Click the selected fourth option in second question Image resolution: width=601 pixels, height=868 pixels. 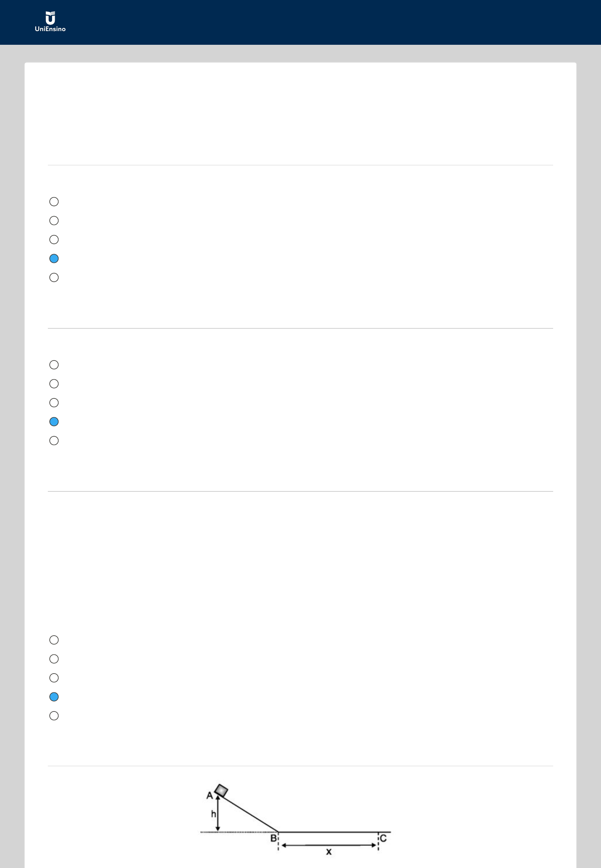(54, 422)
